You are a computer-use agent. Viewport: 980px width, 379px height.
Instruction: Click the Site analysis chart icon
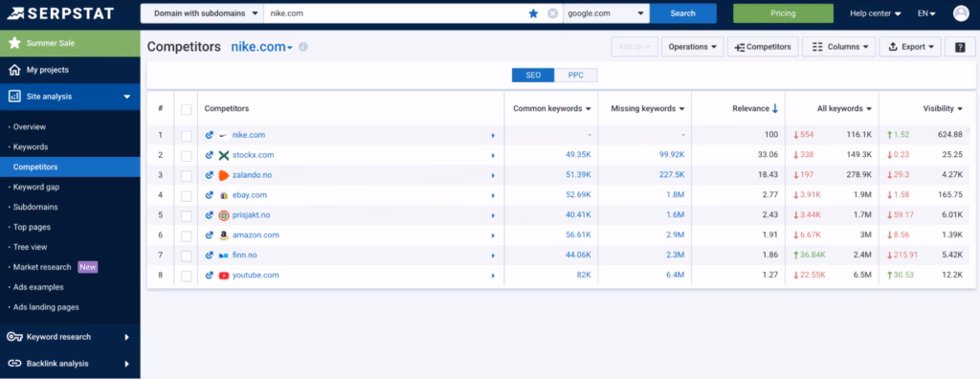coord(14,97)
